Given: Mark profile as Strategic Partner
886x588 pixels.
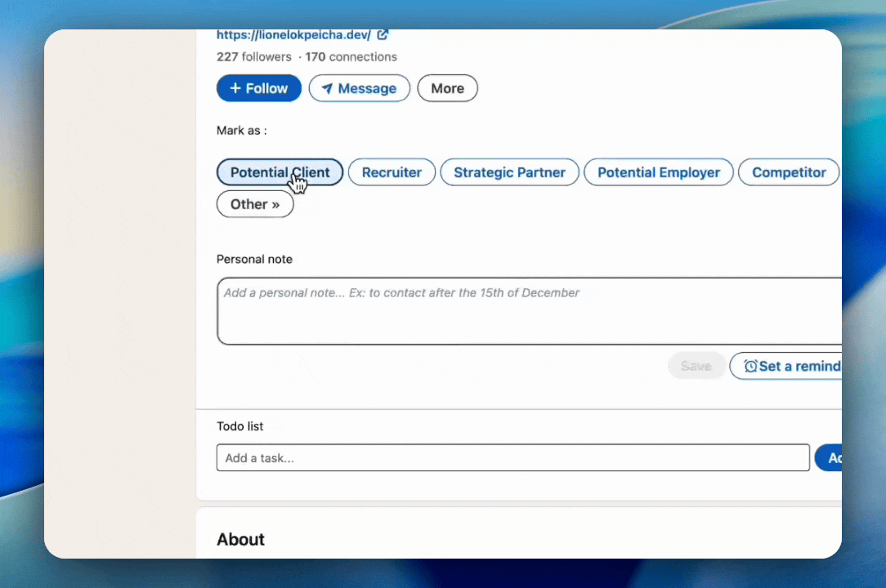Looking at the screenshot, I should (x=509, y=172).
